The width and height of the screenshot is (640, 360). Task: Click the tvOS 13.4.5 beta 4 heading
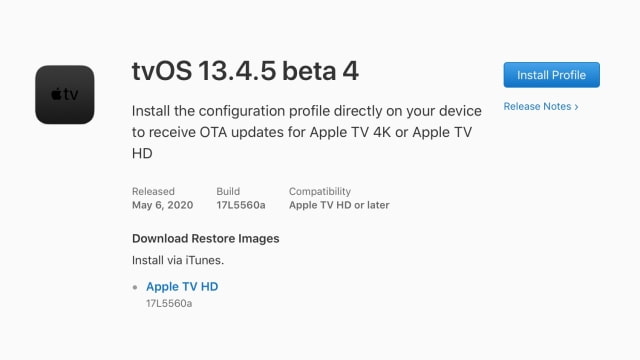pos(245,71)
